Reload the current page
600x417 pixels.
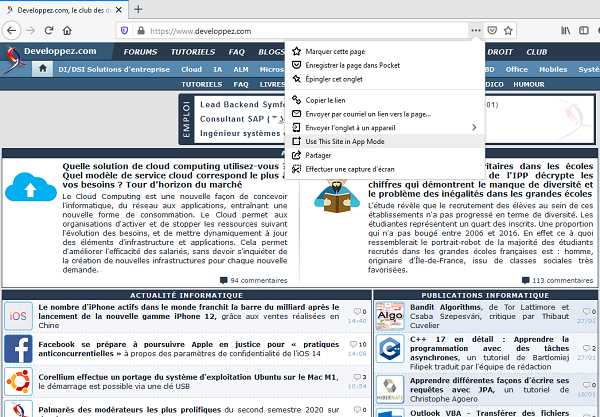click(49, 31)
